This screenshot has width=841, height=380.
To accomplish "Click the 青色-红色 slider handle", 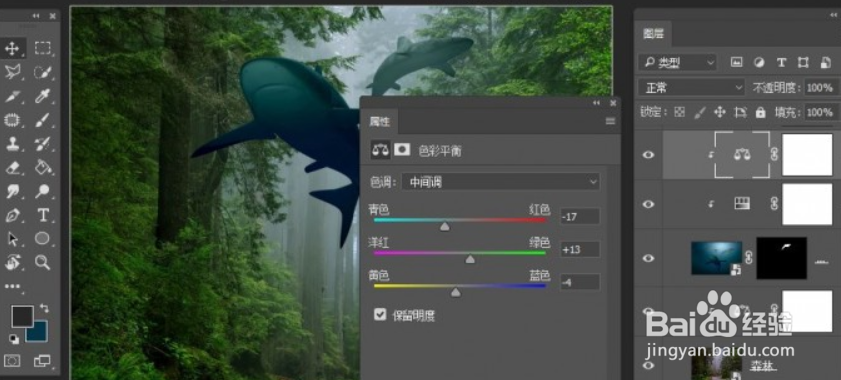I will point(445,227).
